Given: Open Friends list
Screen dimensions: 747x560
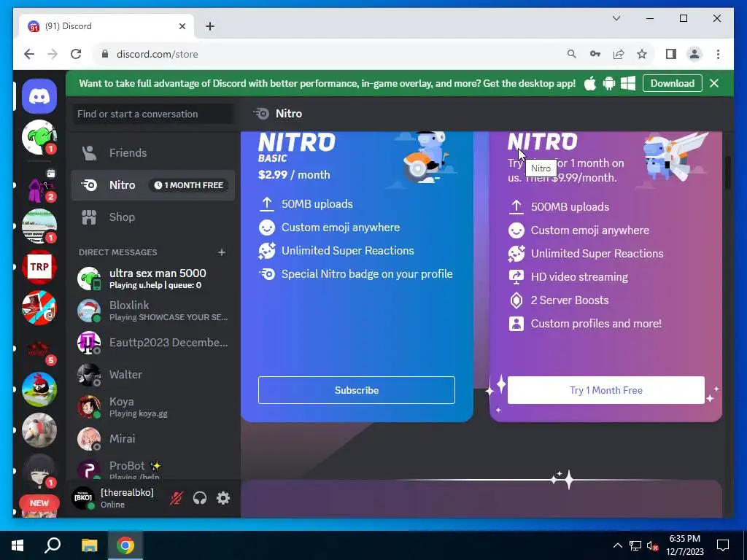Looking at the screenshot, I should point(153,153).
